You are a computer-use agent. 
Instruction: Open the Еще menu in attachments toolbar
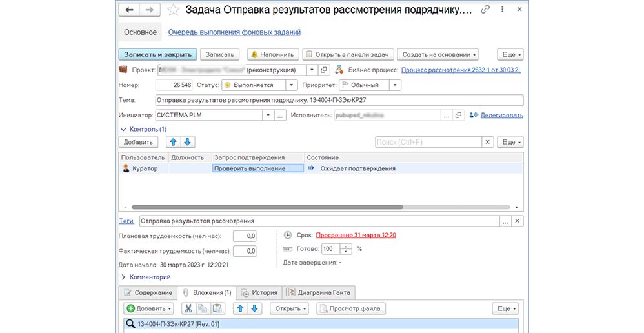coord(506,308)
